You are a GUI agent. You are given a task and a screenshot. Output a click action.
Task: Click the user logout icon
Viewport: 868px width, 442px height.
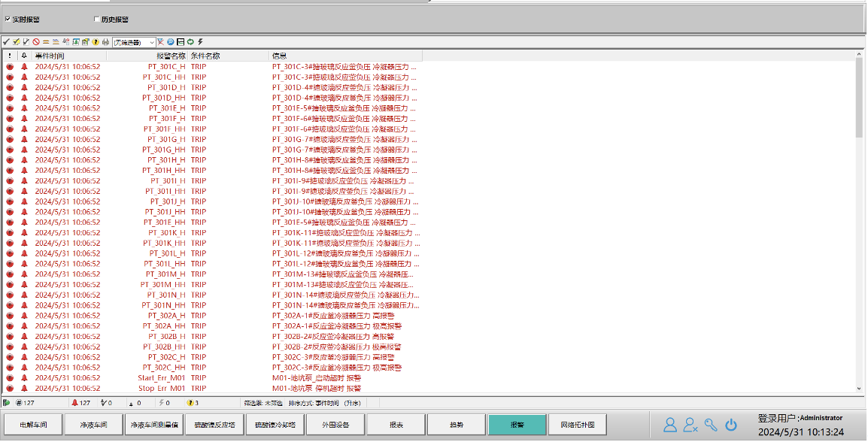pos(690,425)
